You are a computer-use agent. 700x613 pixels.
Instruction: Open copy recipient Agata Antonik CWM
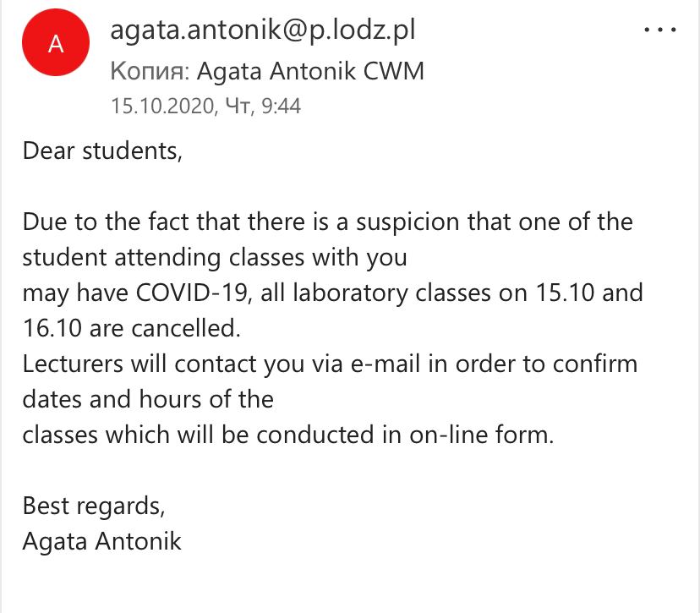[310, 71]
